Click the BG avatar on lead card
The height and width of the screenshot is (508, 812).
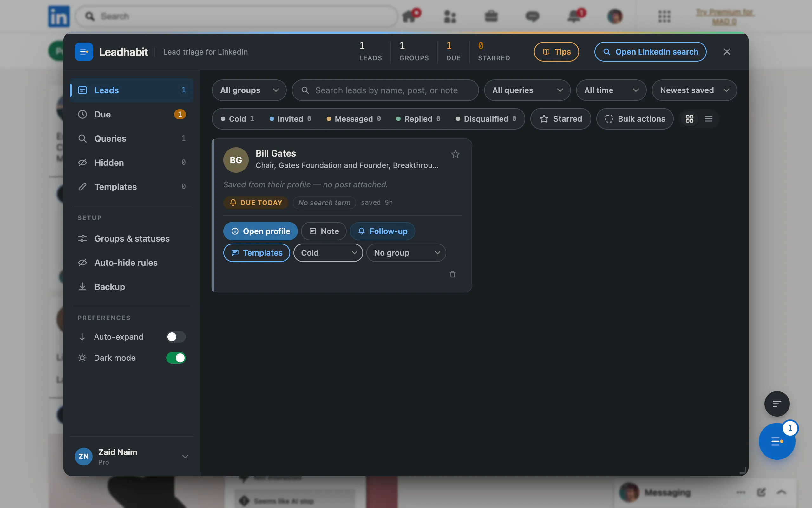click(236, 160)
